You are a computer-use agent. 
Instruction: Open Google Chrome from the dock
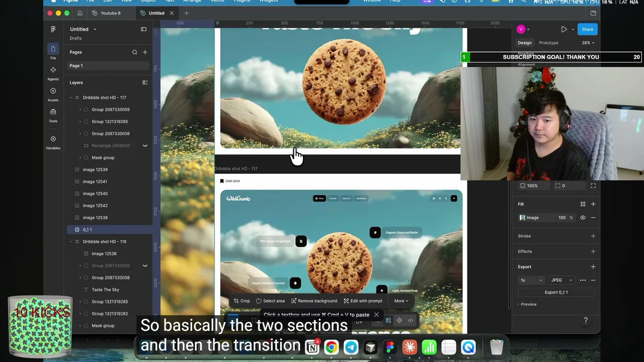[x=332, y=347]
